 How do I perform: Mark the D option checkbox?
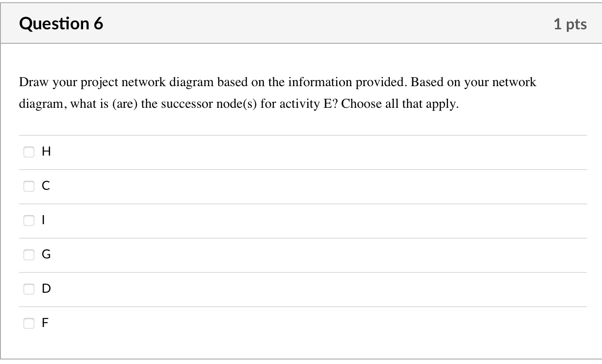[x=29, y=289]
